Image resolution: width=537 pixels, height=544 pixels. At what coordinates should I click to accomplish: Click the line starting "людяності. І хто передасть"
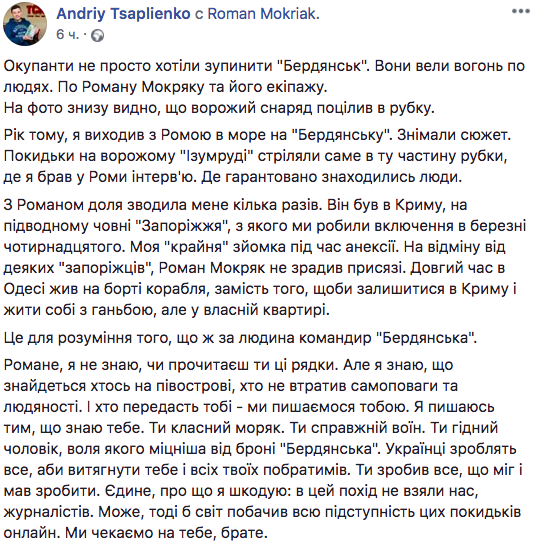coord(249,407)
